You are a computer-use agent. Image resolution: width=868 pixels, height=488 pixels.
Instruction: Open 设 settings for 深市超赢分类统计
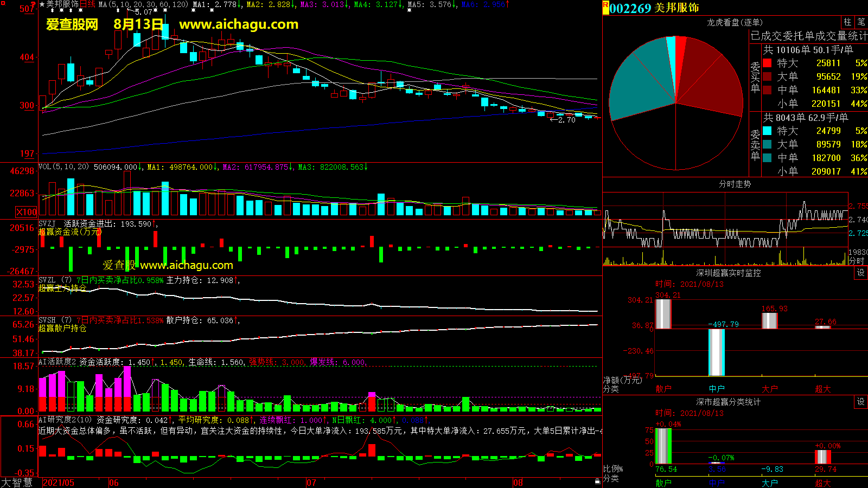pyautogui.click(x=861, y=402)
